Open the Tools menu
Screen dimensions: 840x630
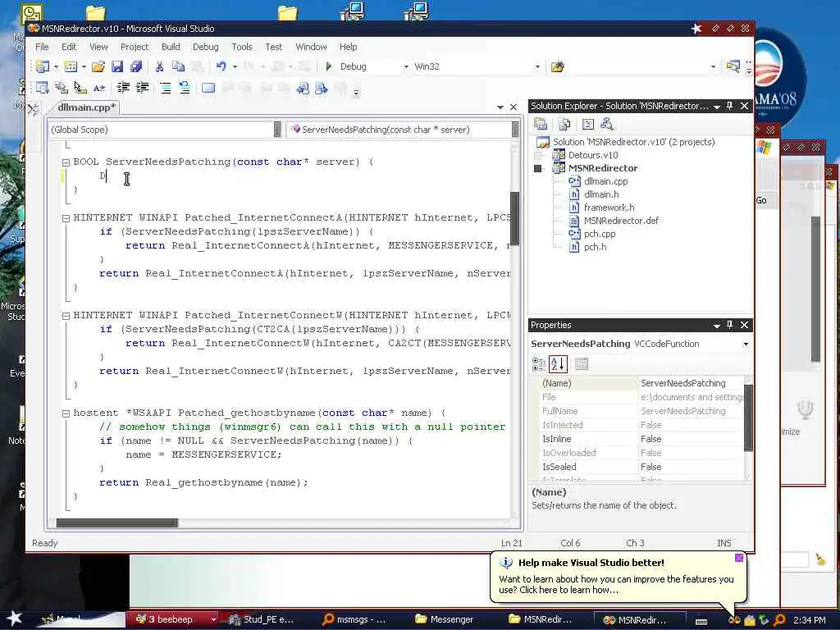point(242,47)
